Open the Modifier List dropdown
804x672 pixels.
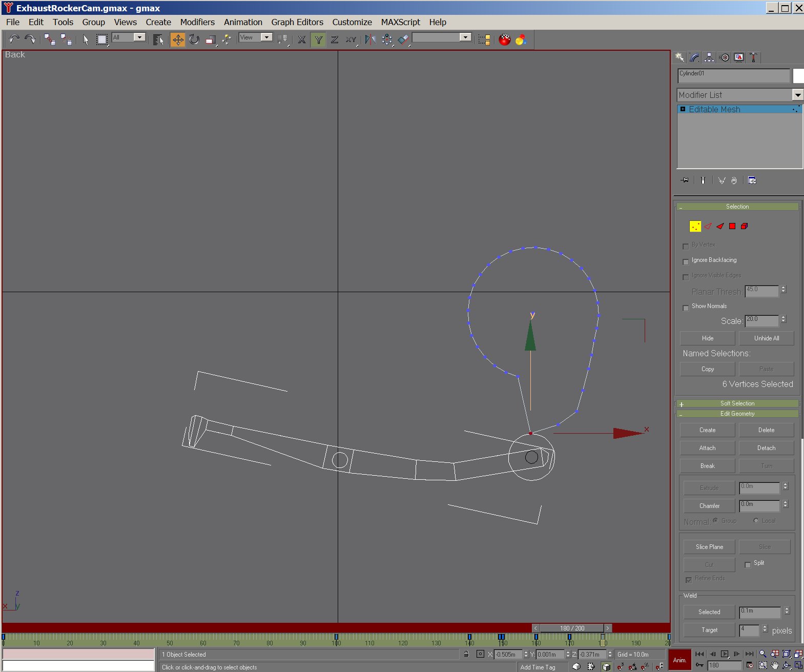pyautogui.click(x=797, y=95)
